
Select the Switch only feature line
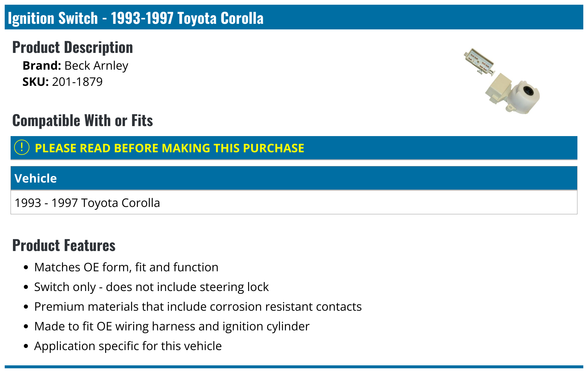click(151, 287)
